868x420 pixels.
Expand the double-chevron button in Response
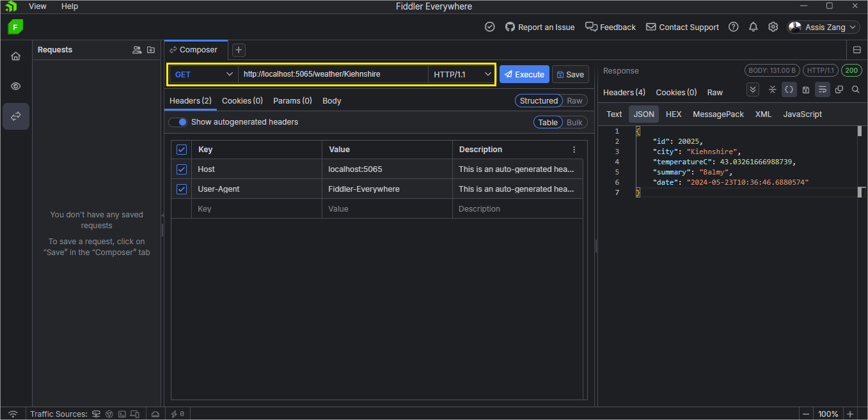(x=753, y=90)
